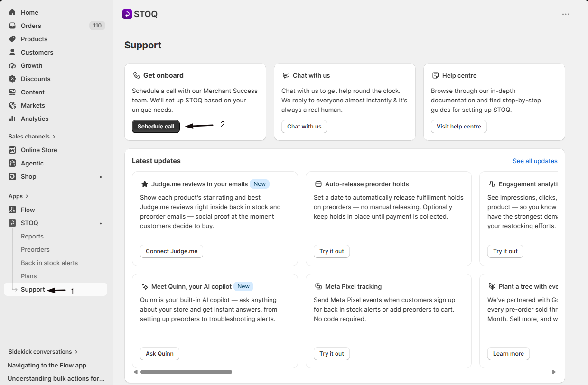Click the Content icon in the sidebar

tap(12, 92)
